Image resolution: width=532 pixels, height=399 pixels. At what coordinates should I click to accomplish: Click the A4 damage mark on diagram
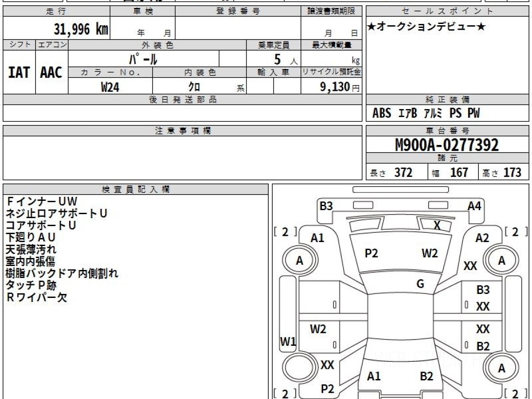click(474, 206)
